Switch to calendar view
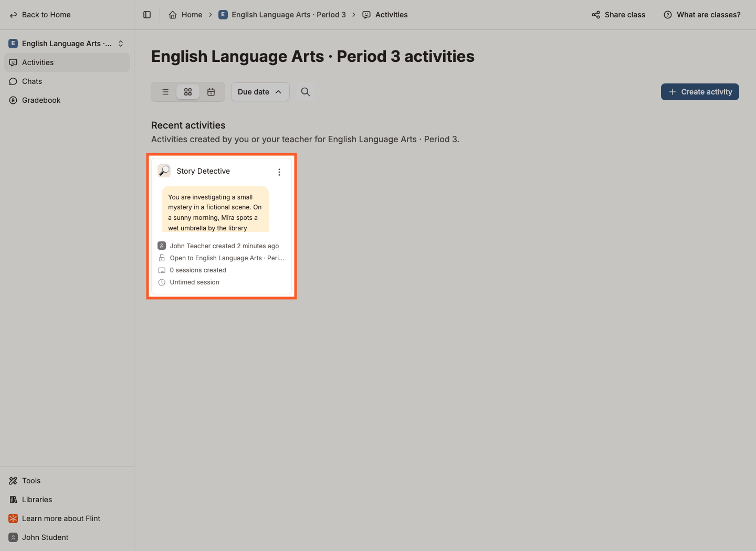Viewport: 756px width, 551px height. click(x=211, y=92)
